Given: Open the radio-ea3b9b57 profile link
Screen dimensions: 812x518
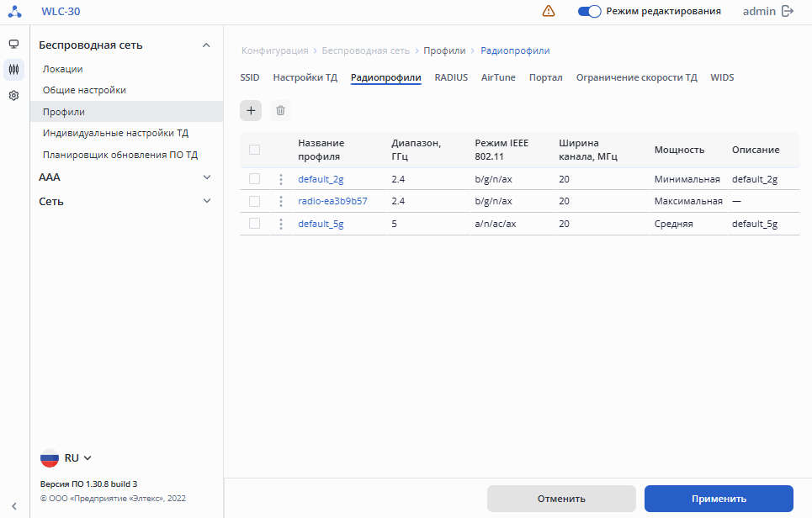Looking at the screenshot, I should coord(332,202).
